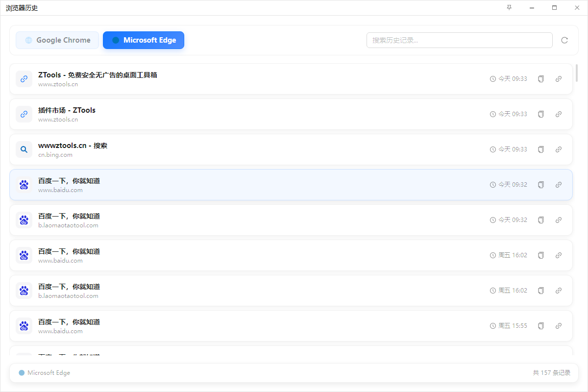Viewport: 588px width, 392px height.
Task: Click 百度一下 title above www.baidu.com, 今天 09:32
Action: 69,181
